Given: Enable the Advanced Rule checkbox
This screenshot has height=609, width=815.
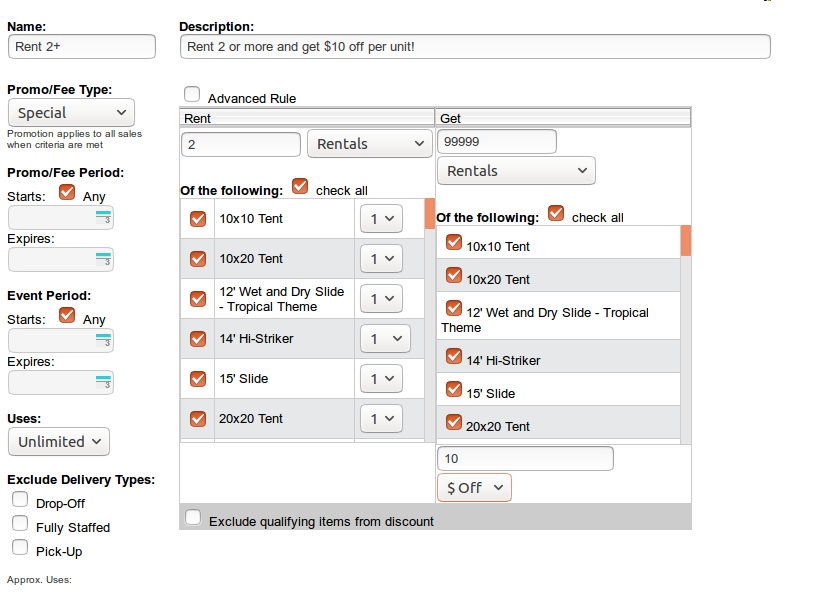Looking at the screenshot, I should point(192,94).
